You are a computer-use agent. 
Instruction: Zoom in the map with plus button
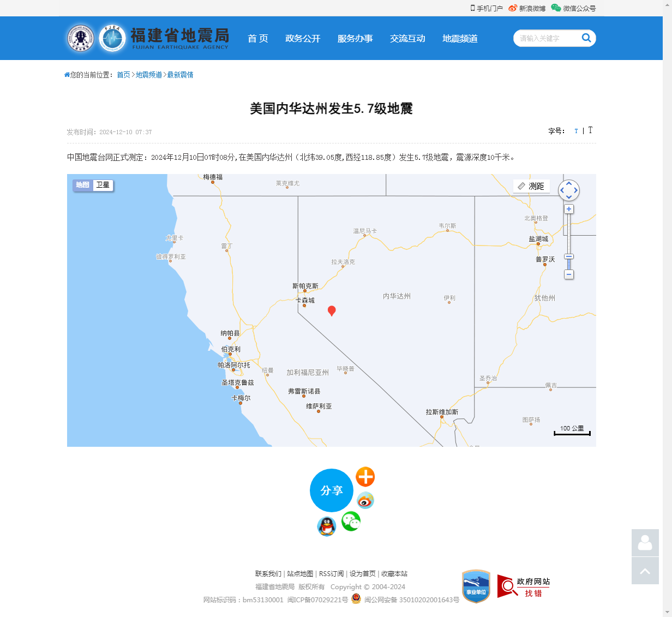click(x=569, y=209)
